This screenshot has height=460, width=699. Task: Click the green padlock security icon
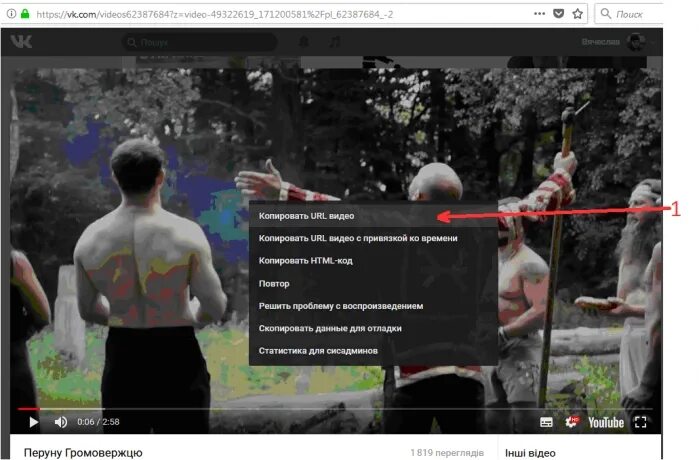(x=25, y=14)
